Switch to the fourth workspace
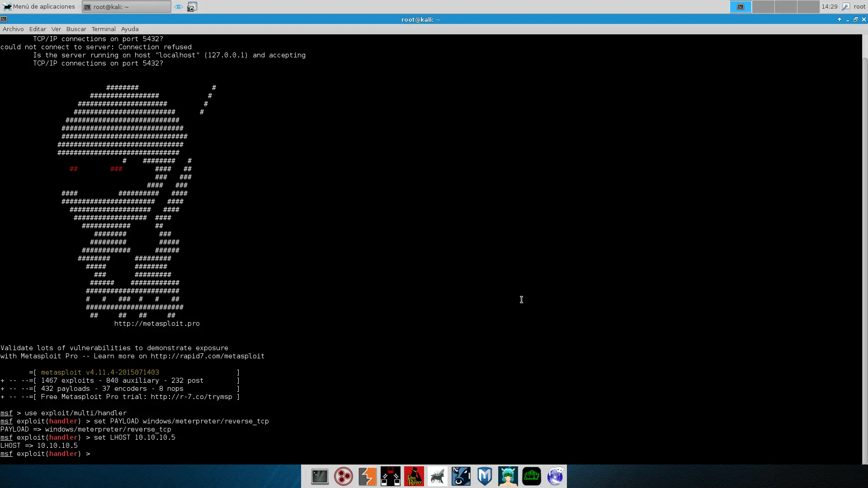The width and height of the screenshot is (868, 488). (808, 7)
